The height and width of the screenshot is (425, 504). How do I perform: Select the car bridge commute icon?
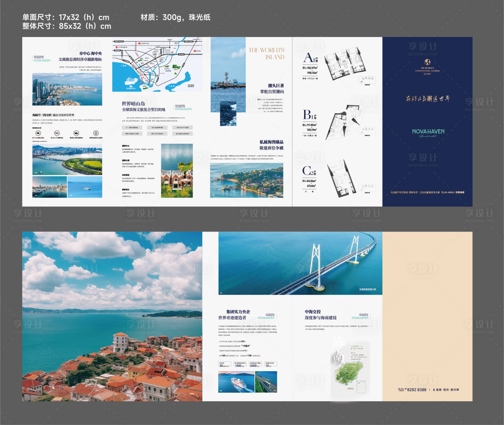pos(38,133)
